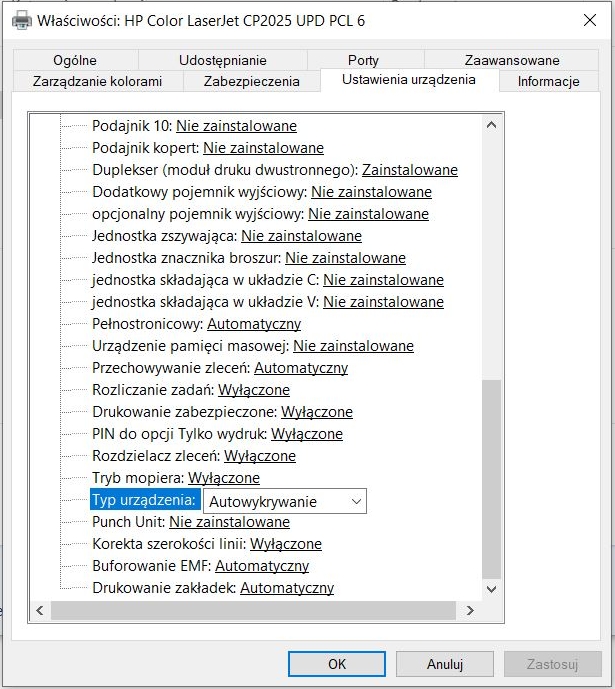Click the Zastosuj button
This screenshot has width=615, height=689.
pos(553,664)
